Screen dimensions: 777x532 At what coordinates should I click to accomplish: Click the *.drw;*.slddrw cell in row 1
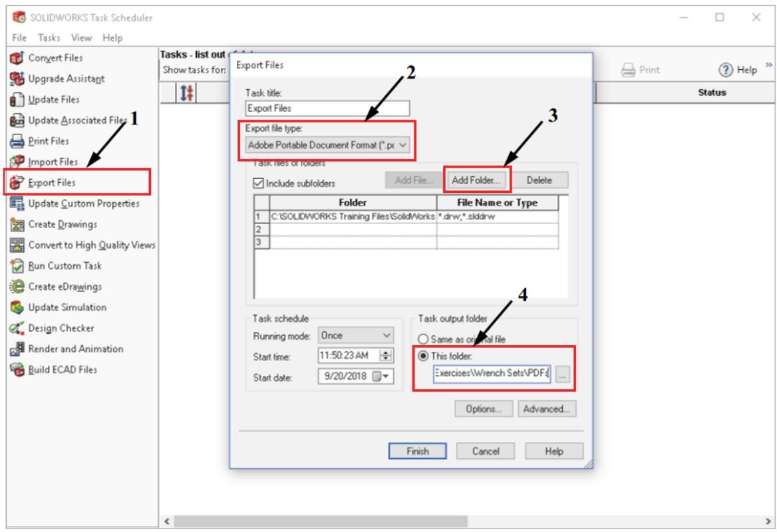(498, 217)
